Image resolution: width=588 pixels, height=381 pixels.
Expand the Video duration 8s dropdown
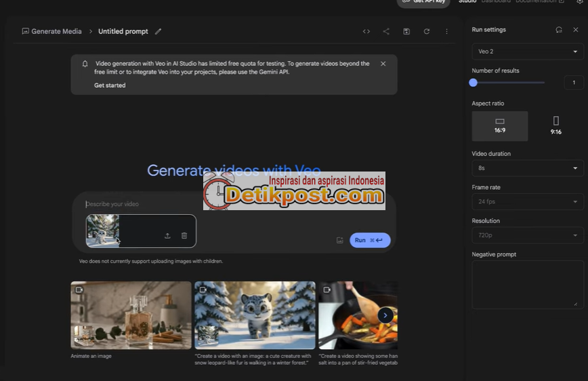tap(527, 168)
